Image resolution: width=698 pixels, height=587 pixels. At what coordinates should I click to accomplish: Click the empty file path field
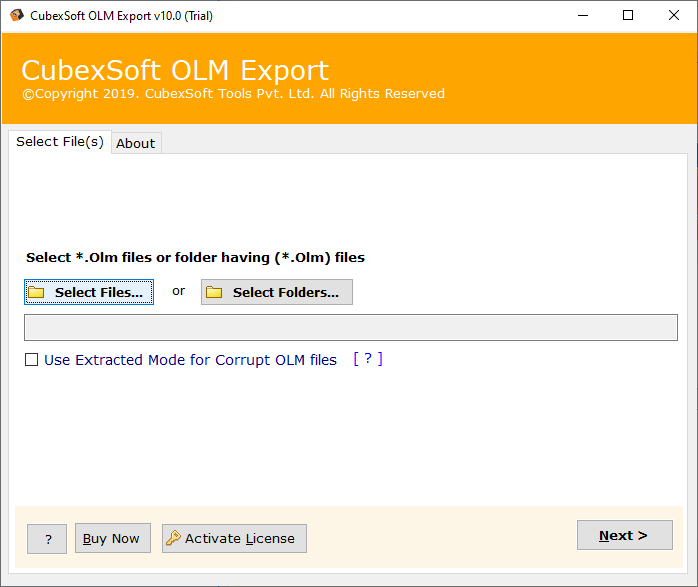[350, 327]
